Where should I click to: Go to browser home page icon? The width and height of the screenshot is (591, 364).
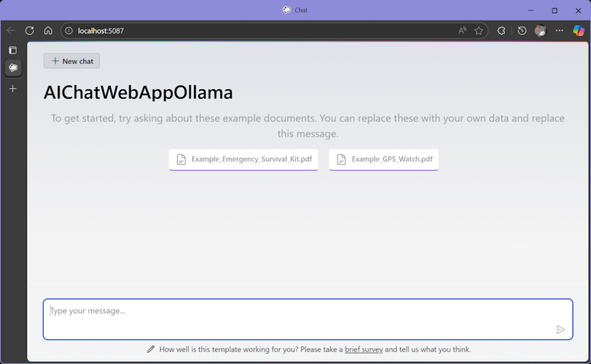pyautogui.click(x=48, y=31)
